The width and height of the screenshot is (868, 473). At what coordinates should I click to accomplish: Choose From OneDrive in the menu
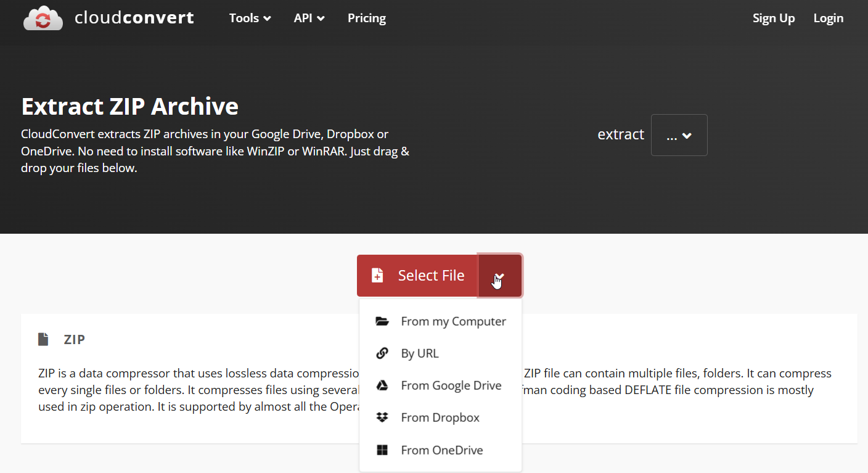pyautogui.click(x=442, y=450)
